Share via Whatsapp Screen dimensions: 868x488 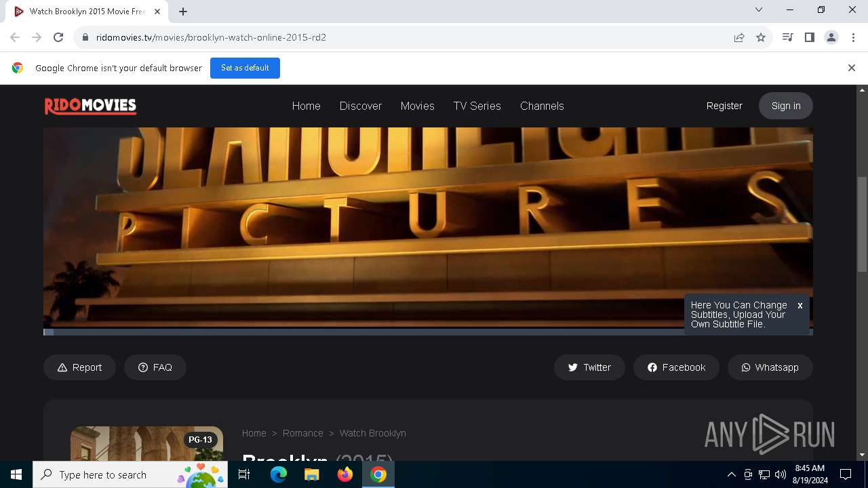pyautogui.click(x=770, y=367)
